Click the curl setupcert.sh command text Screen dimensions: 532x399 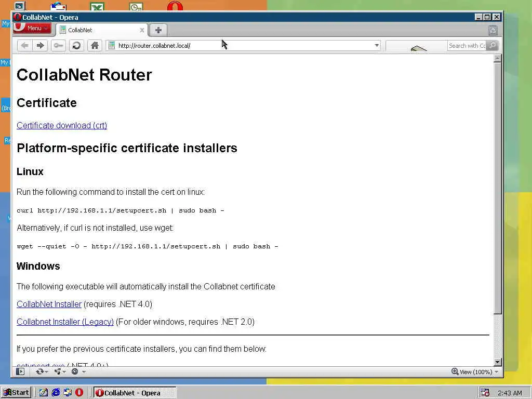[121, 210]
